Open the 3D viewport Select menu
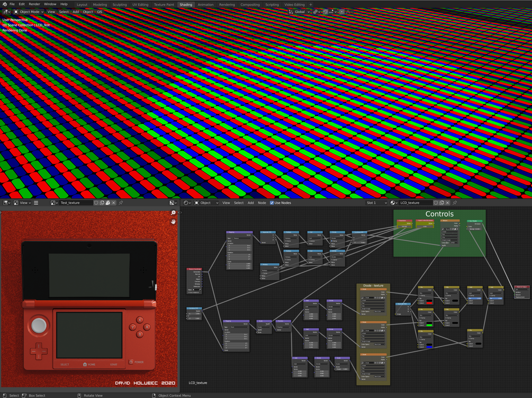 [64, 12]
